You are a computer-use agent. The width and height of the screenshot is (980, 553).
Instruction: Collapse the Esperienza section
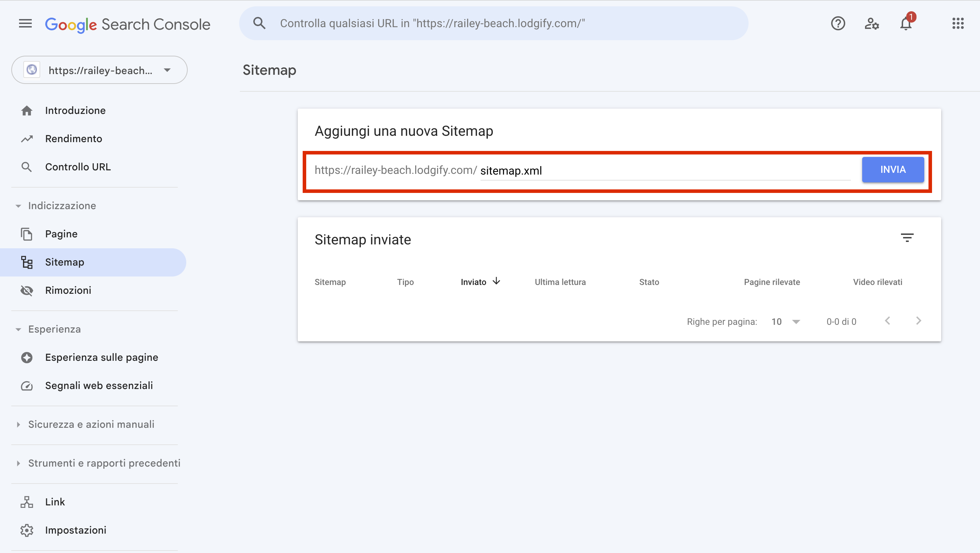coord(18,330)
